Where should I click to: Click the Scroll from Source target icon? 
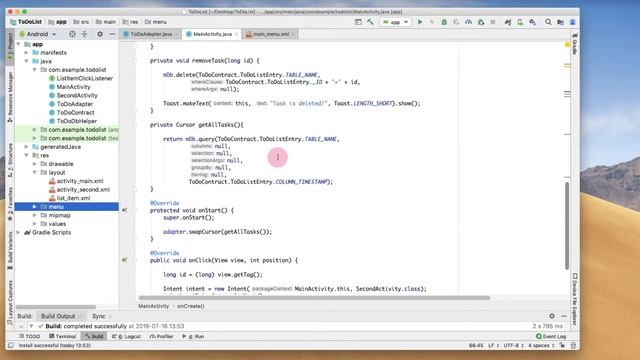pos(72,34)
